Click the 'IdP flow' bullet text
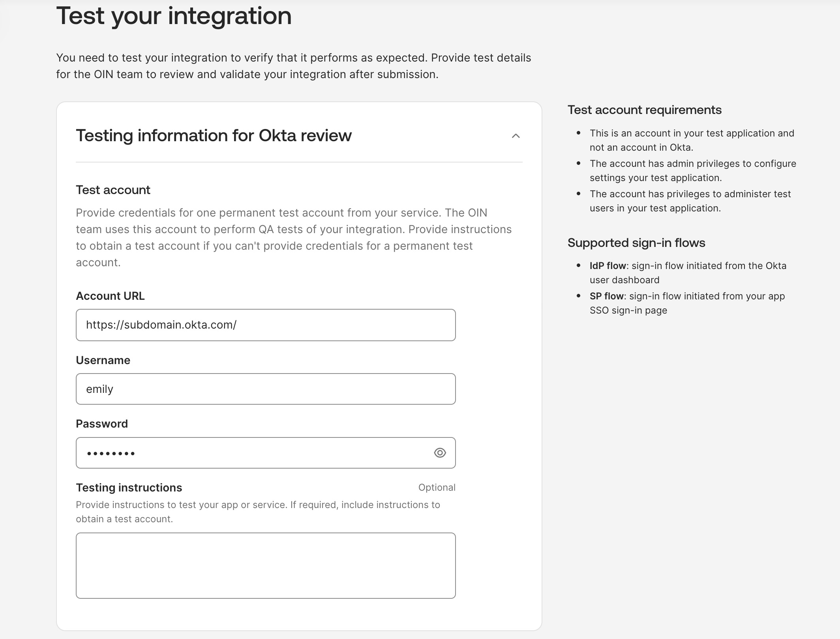 688,273
